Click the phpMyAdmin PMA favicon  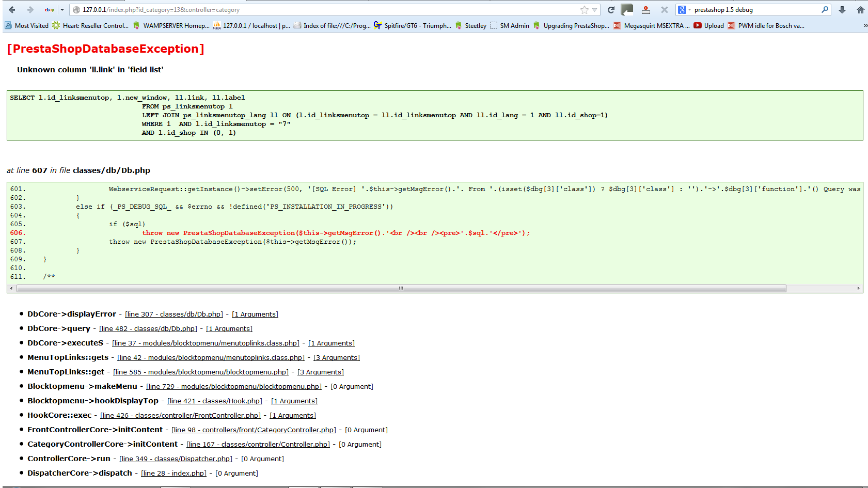click(x=217, y=26)
